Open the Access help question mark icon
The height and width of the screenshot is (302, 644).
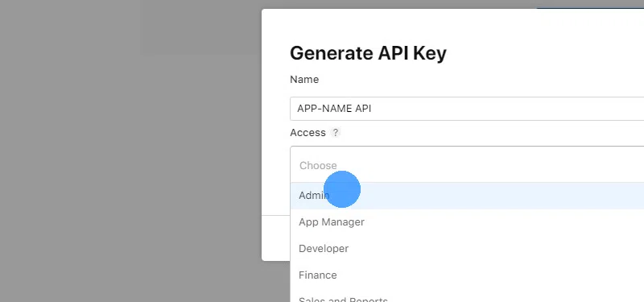[x=336, y=133]
